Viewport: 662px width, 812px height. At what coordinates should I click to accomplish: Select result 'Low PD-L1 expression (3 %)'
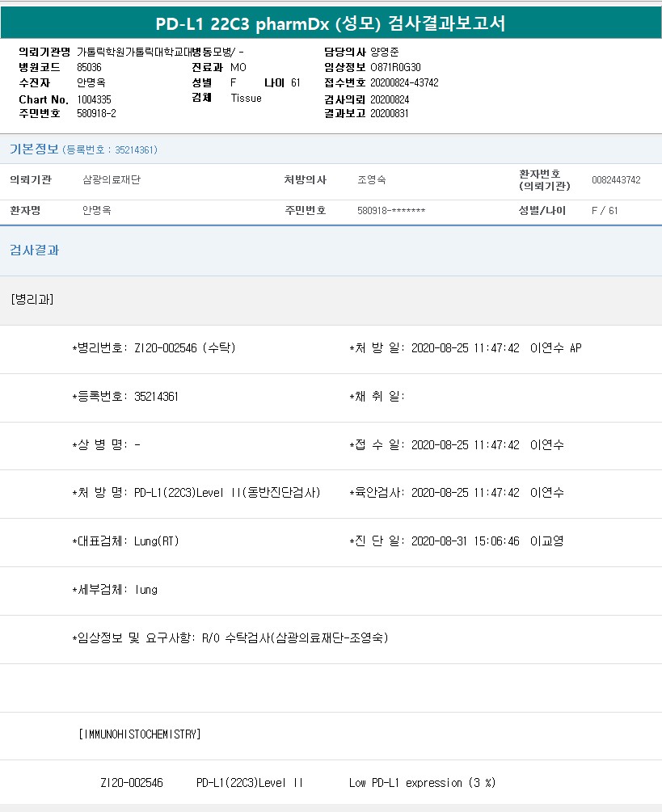coord(422,783)
